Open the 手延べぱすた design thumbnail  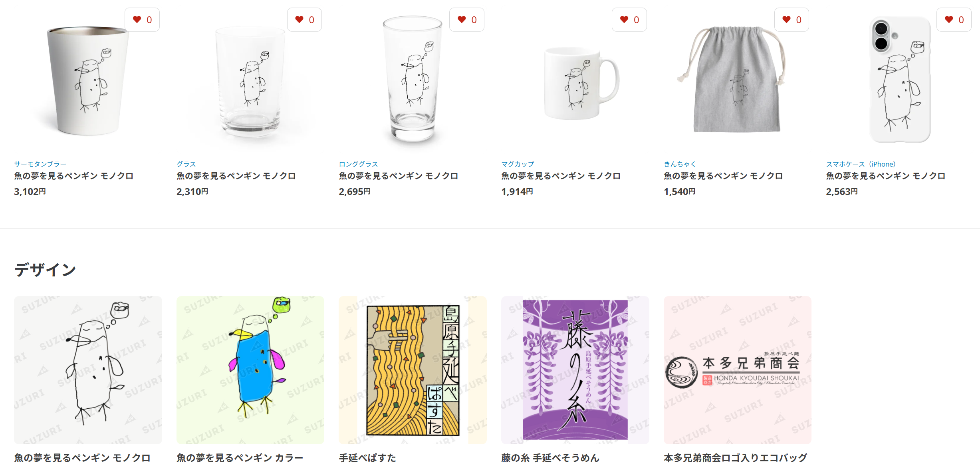click(413, 370)
